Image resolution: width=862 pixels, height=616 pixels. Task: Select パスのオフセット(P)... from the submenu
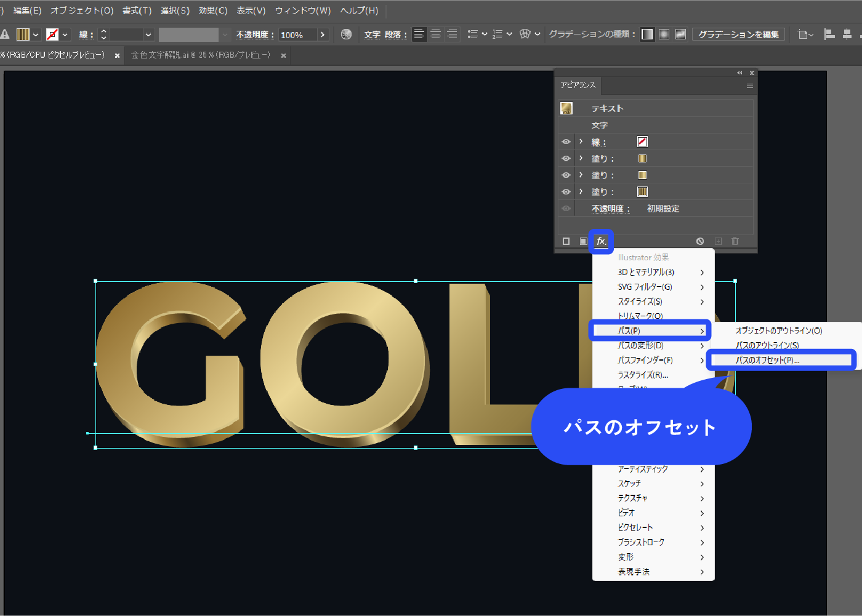click(767, 360)
